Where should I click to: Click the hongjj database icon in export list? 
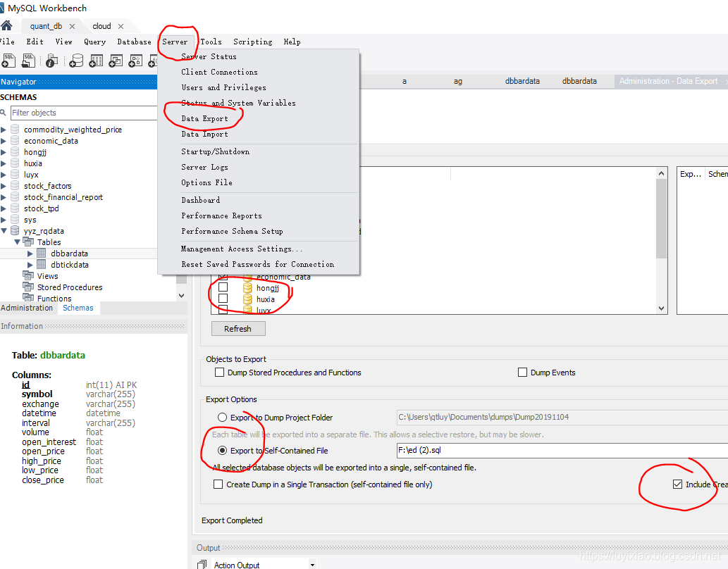tap(247, 288)
